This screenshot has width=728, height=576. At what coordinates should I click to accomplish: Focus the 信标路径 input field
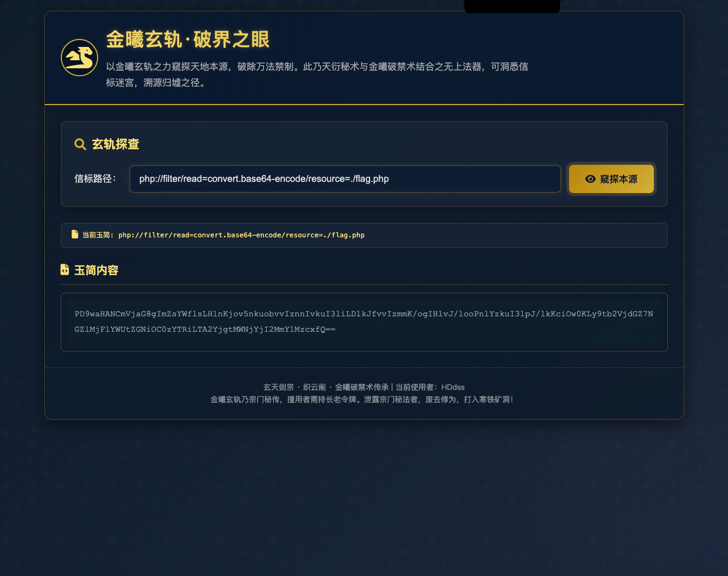tap(345, 179)
